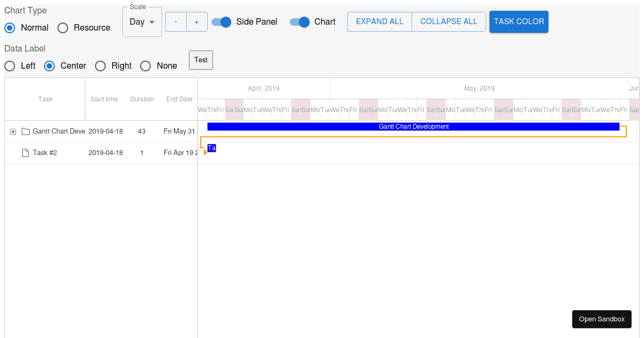The width and height of the screenshot is (644, 338).
Task: Select the Normal chart type
Action: (10, 27)
